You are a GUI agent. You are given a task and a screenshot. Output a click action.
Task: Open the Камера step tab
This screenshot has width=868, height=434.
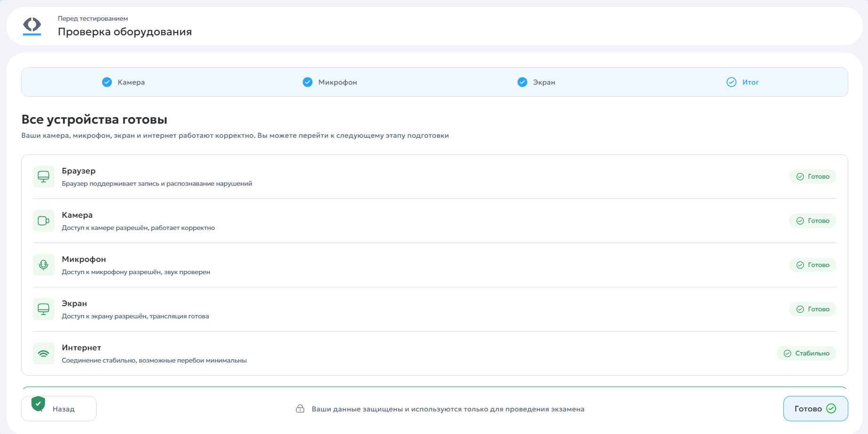(x=124, y=82)
